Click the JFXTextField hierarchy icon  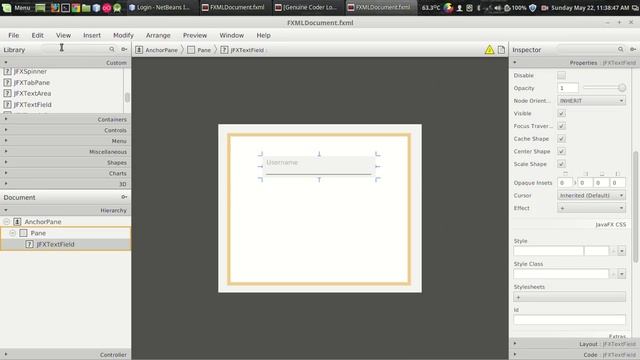click(x=29, y=244)
